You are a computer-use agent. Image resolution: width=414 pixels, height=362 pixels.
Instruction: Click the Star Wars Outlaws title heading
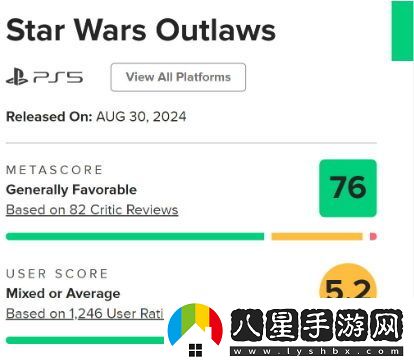click(141, 30)
